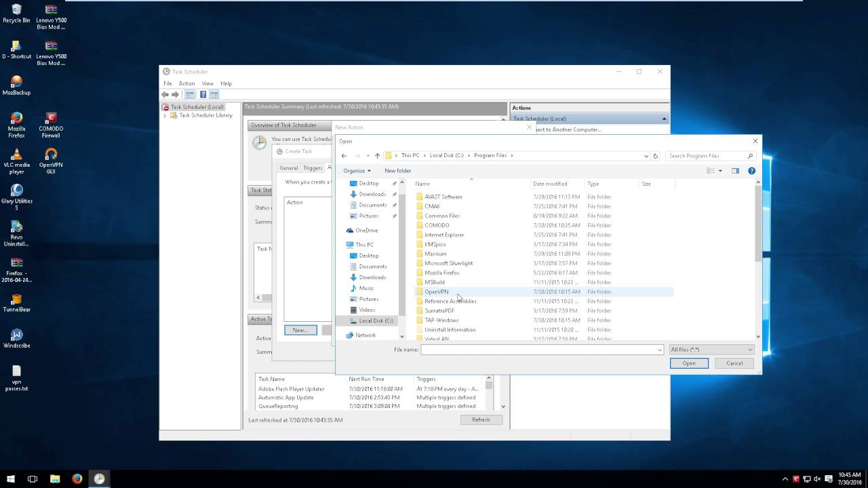Select the Mozilla Firefox folder

tap(442, 272)
